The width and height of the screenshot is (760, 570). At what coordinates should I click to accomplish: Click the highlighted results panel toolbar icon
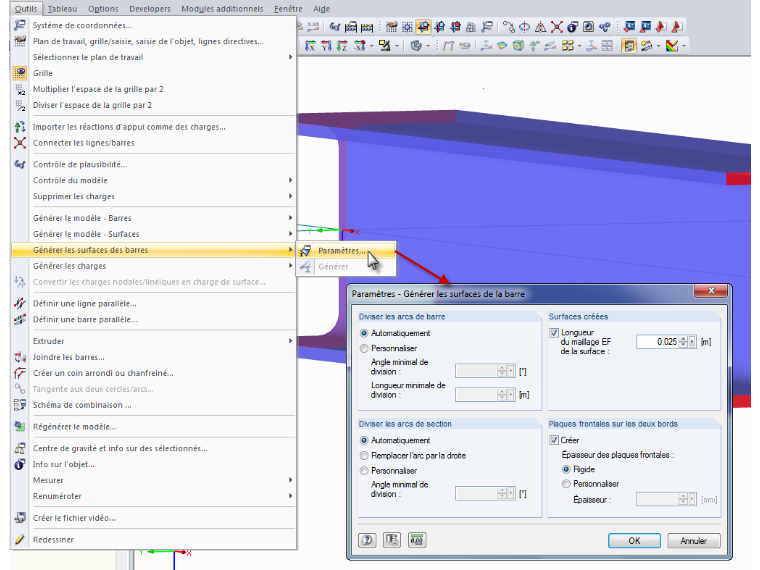point(629,46)
